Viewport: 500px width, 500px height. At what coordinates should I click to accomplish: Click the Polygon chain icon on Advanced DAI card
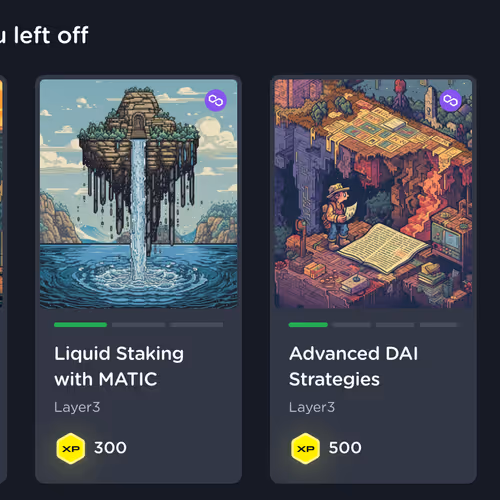pyautogui.click(x=450, y=100)
